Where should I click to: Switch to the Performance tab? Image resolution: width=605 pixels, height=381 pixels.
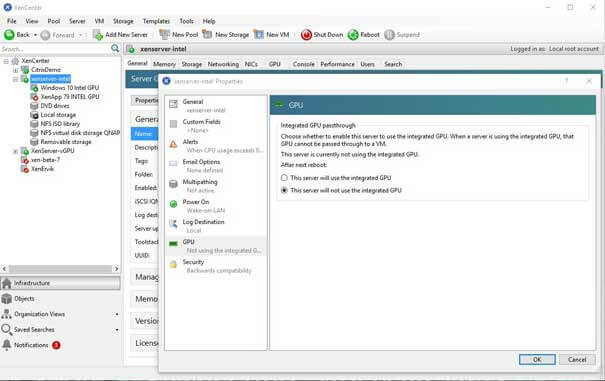pos(337,64)
